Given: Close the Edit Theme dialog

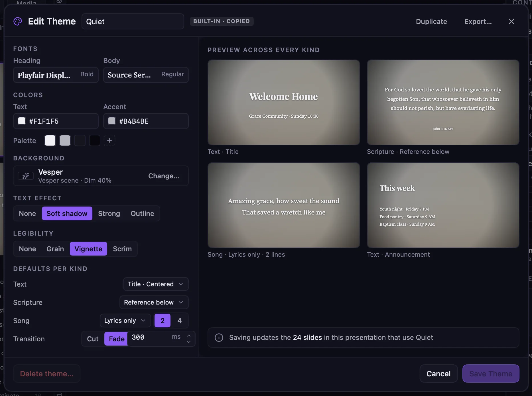Looking at the screenshot, I should tap(511, 21).
